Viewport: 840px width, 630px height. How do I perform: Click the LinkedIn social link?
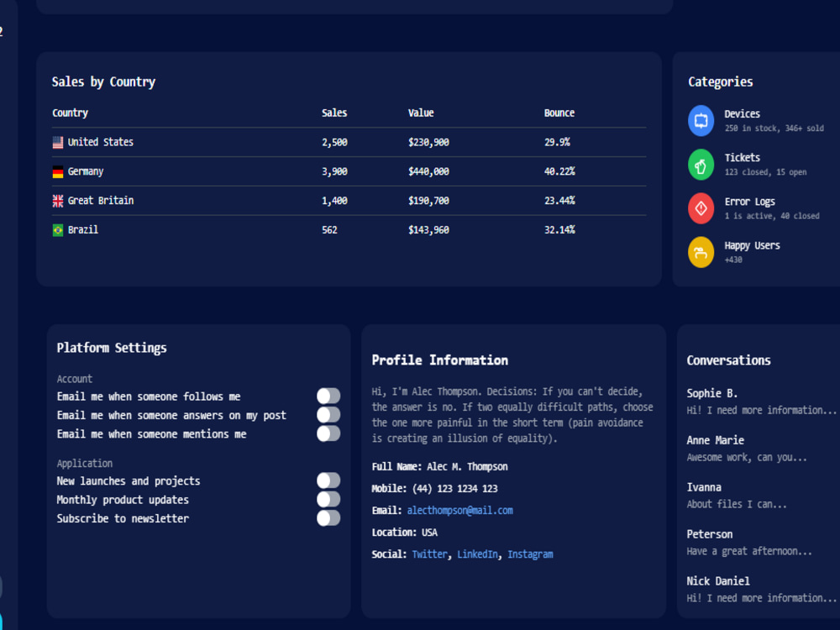point(477,554)
